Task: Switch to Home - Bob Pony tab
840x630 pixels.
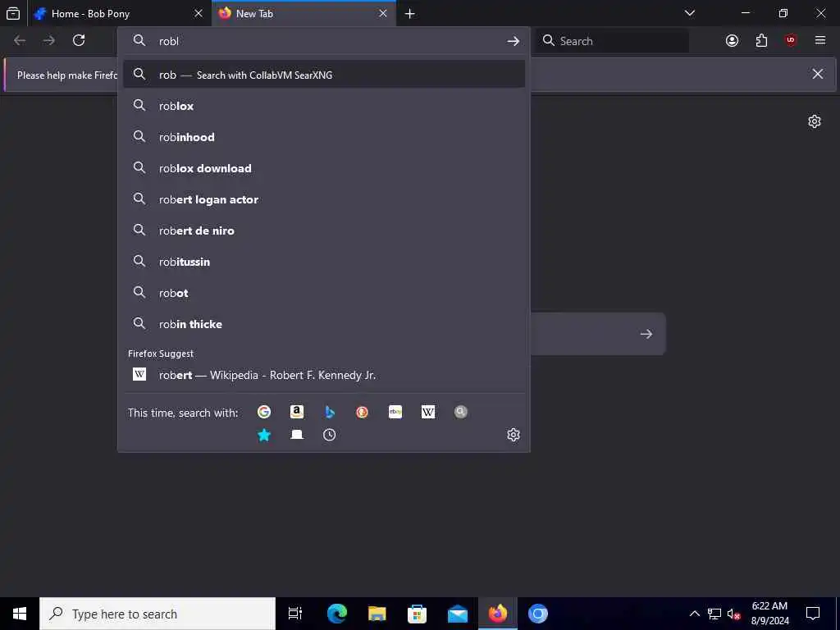Action: (x=119, y=13)
